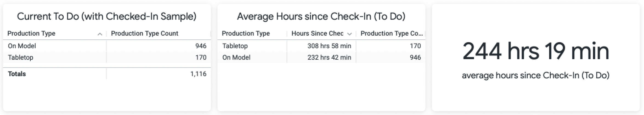
Task: Click descending sort arrow on Hours Since Check column
Action: click(349, 34)
